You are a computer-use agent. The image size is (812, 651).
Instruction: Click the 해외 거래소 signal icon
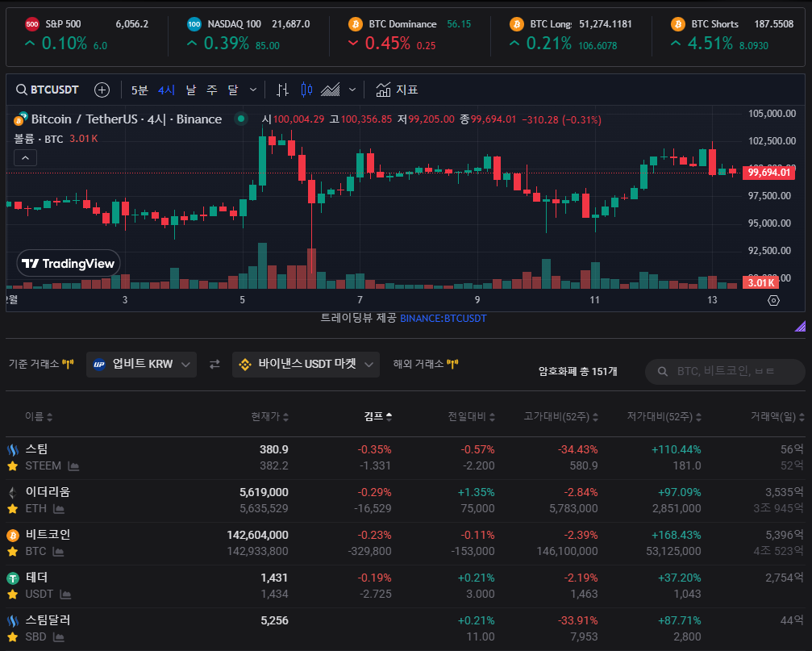click(452, 364)
